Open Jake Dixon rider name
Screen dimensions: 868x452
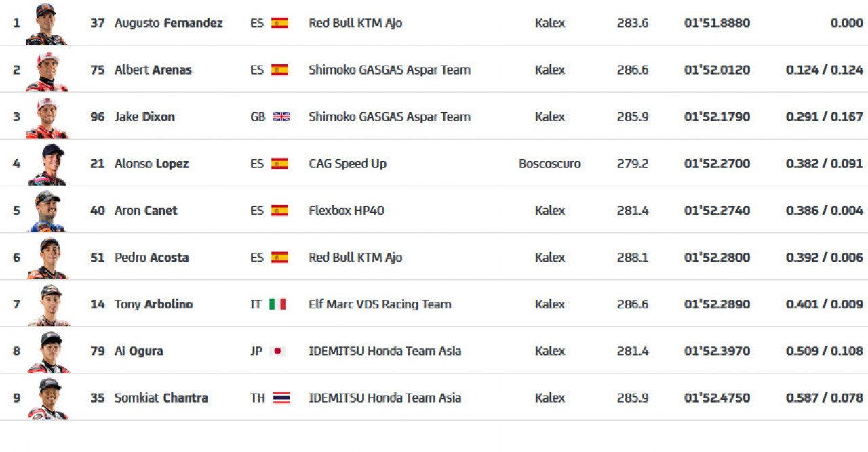tap(144, 117)
